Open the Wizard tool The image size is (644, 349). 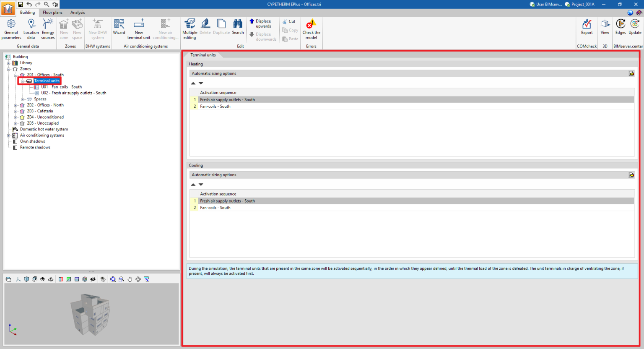click(x=119, y=28)
